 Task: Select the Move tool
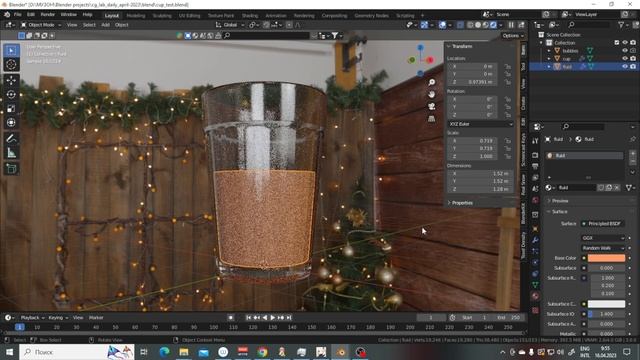point(11,80)
